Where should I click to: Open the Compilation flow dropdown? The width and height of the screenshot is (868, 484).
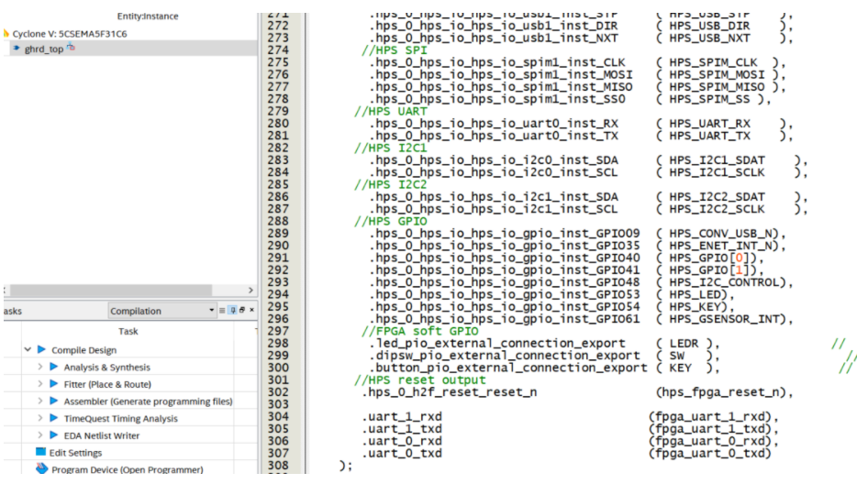(162, 311)
